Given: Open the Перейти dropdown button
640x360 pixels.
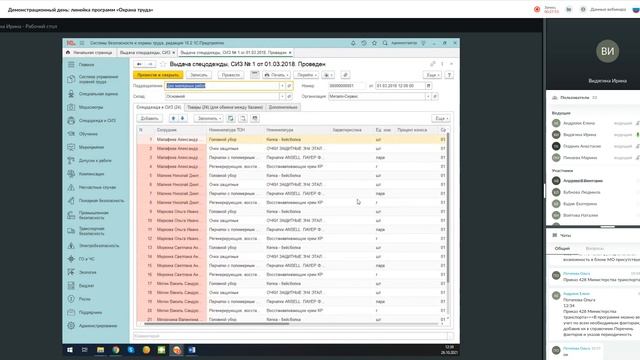Looking at the screenshot, I should click(306, 75).
